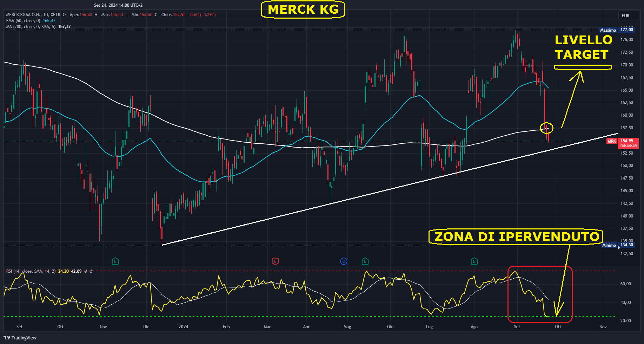Click the 140,00 price axis label

pyautogui.click(x=627, y=216)
